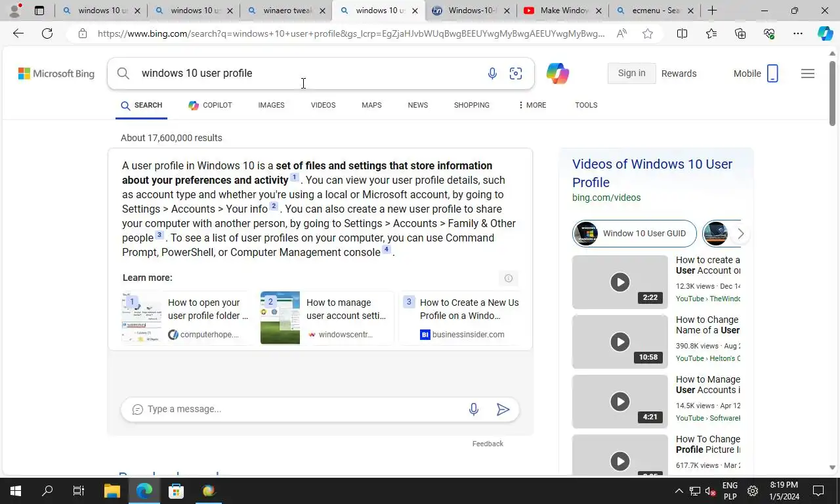Open the Read aloud icon in address bar

pyautogui.click(x=621, y=33)
